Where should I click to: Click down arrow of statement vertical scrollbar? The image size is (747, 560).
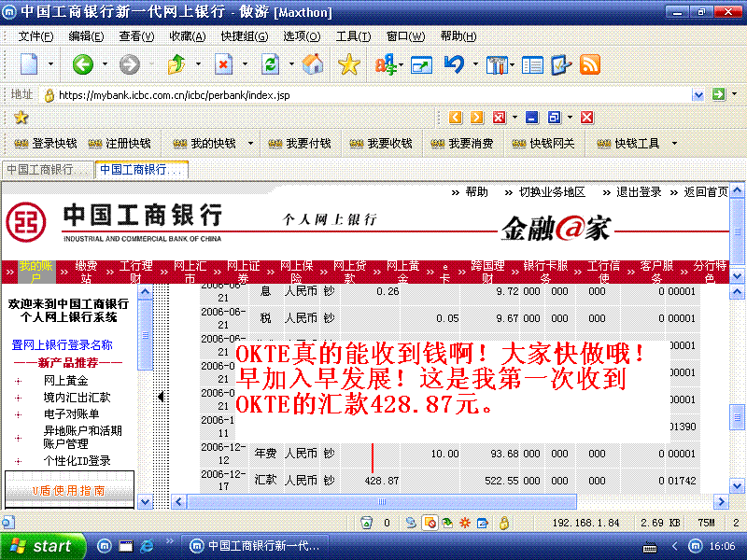tap(737, 486)
